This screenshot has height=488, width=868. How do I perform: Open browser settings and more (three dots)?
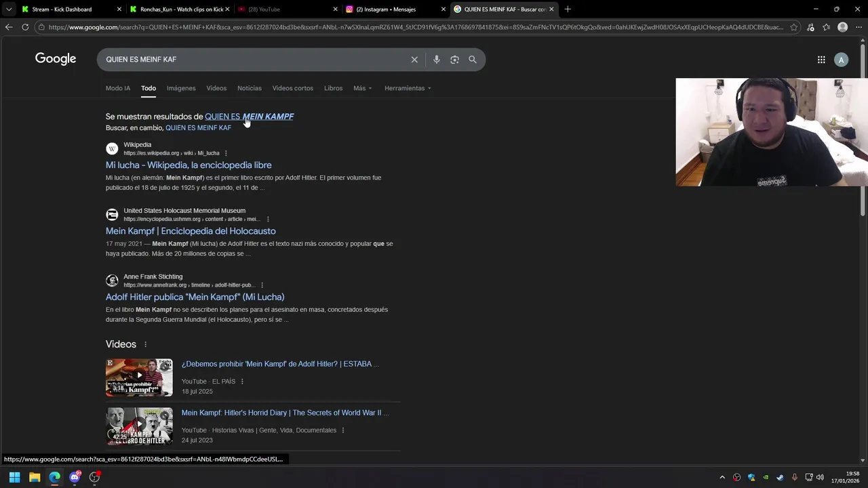point(859,27)
